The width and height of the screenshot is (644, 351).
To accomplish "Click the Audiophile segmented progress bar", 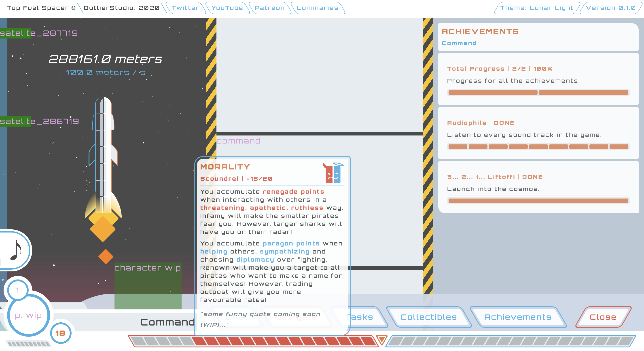I will coord(538,146).
